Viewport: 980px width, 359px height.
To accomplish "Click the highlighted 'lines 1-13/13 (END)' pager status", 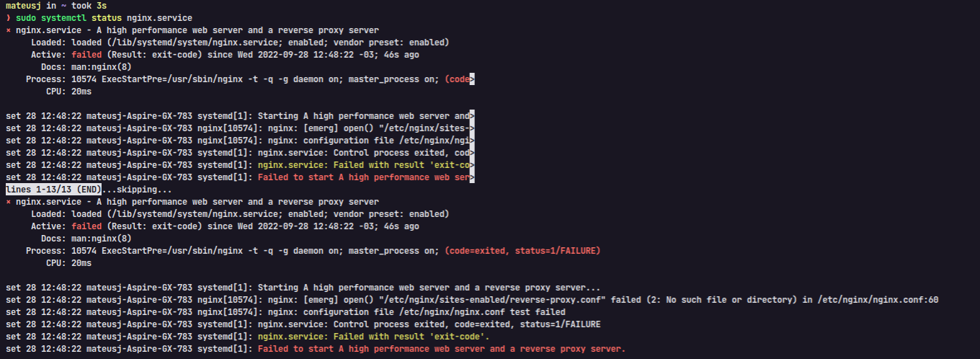I will point(53,190).
